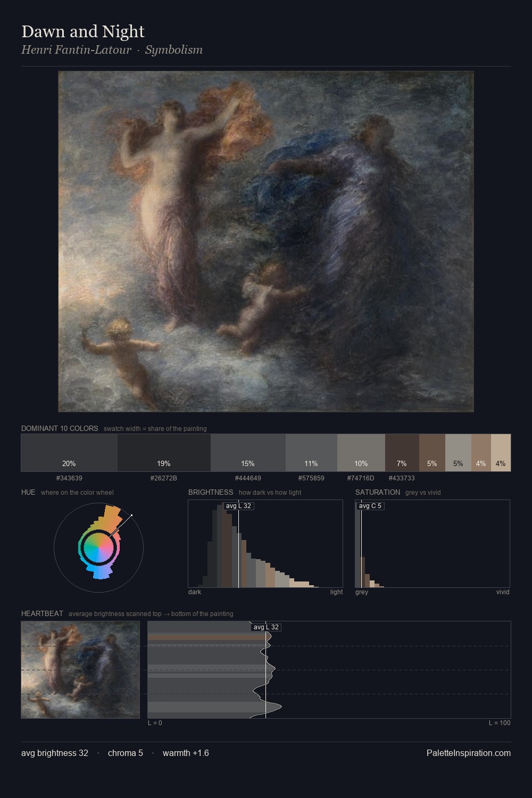
Task: Click the HUE section heading
Action: [x=28, y=492]
